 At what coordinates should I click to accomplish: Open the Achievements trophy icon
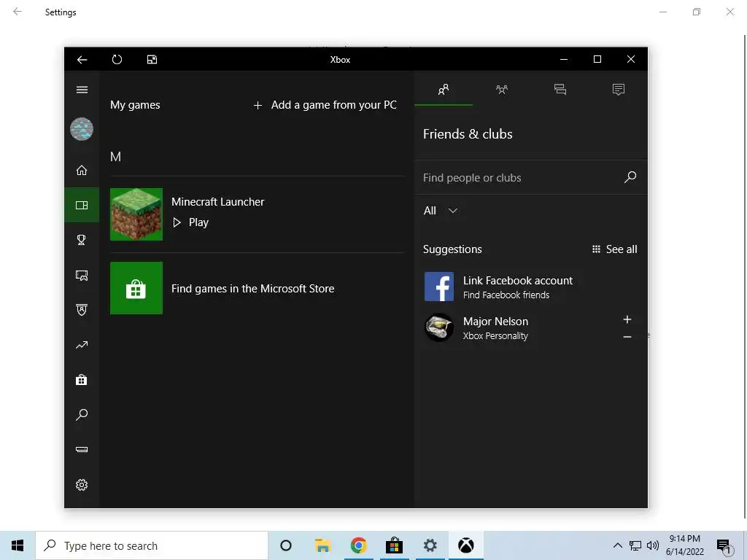click(x=82, y=240)
